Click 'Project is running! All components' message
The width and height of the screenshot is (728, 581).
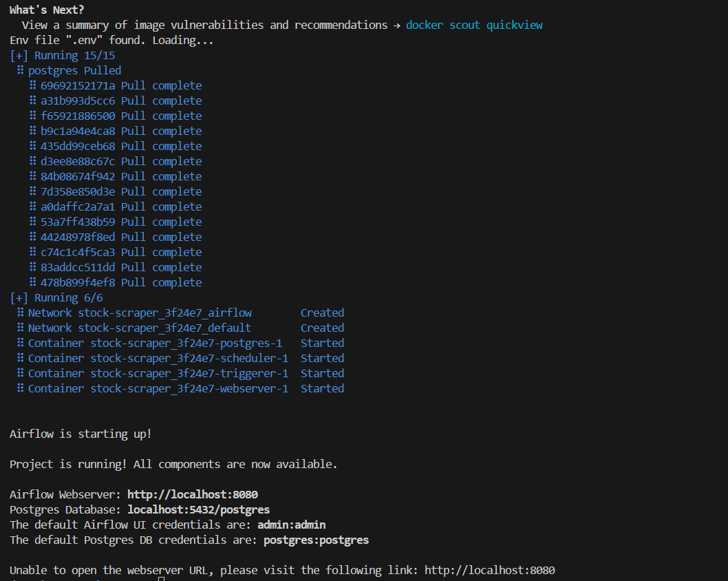[173, 465]
